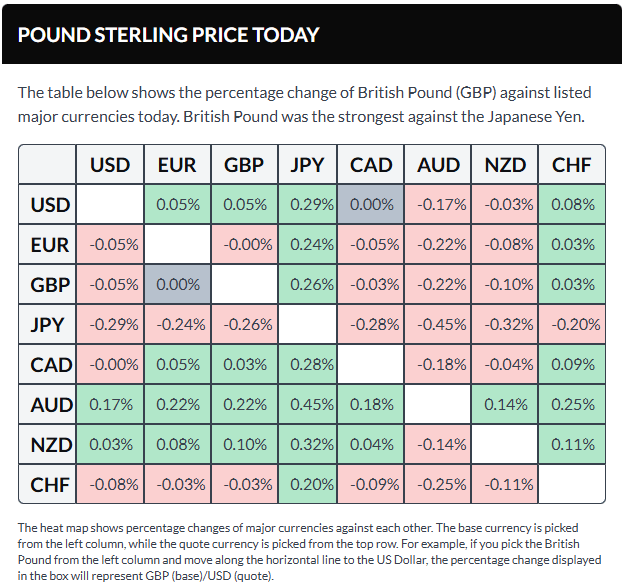The image size is (624, 586).
Task: Select the gray 0.00% cell in GBP row
Action: pyautogui.click(x=176, y=285)
